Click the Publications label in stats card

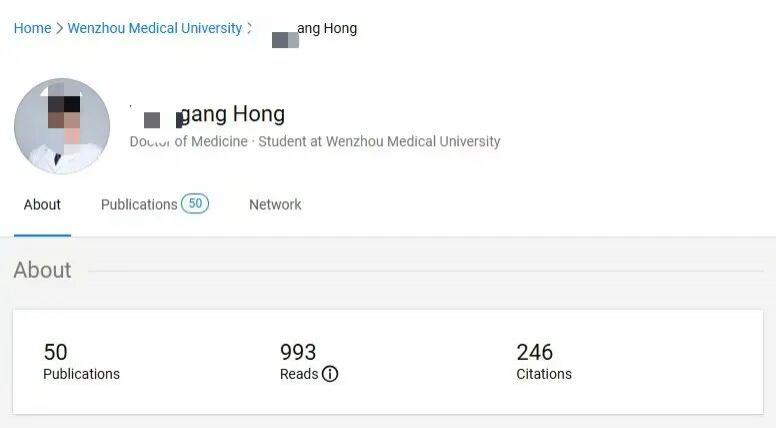(81, 374)
